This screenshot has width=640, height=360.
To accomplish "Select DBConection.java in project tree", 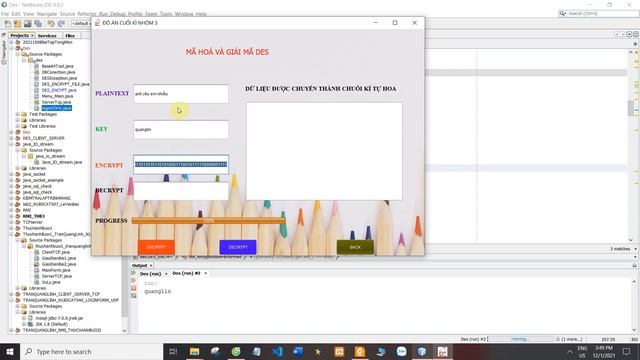I will 58,72.
